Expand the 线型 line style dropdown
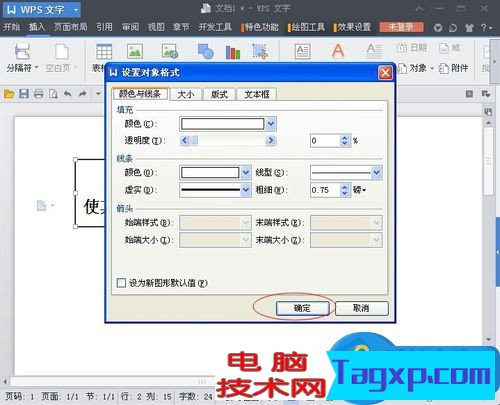Image resolution: width=500 pixels, height=405 pixels. (x=377, y=173)
